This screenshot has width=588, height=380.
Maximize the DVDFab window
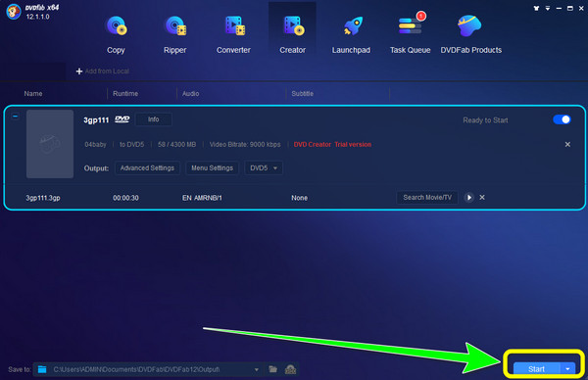[570, 8]
